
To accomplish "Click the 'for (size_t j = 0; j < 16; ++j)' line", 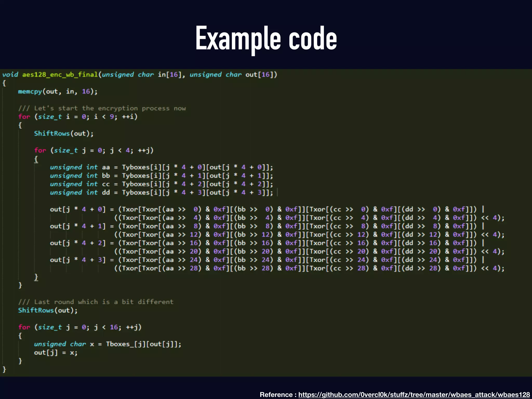I will 80,327.
